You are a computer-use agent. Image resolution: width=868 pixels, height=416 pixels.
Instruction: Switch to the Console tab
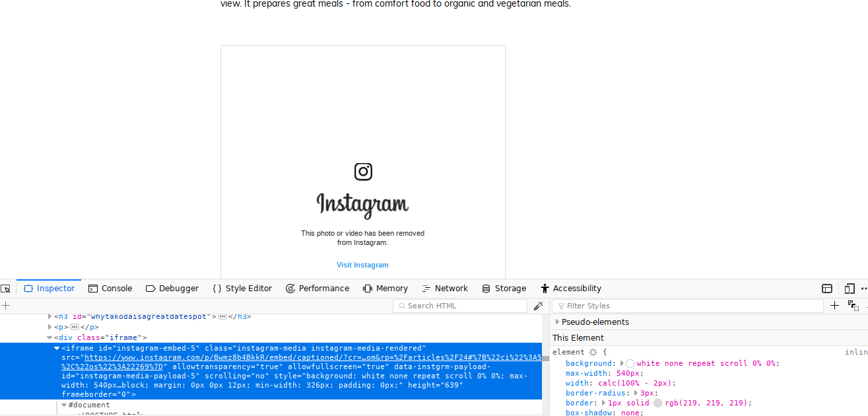coord(110,289)
